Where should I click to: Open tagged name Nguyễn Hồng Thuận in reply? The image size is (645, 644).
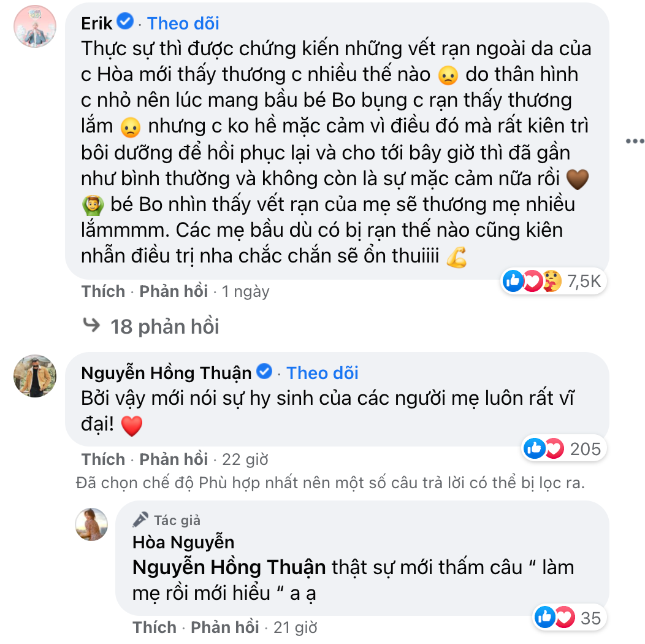229,567
